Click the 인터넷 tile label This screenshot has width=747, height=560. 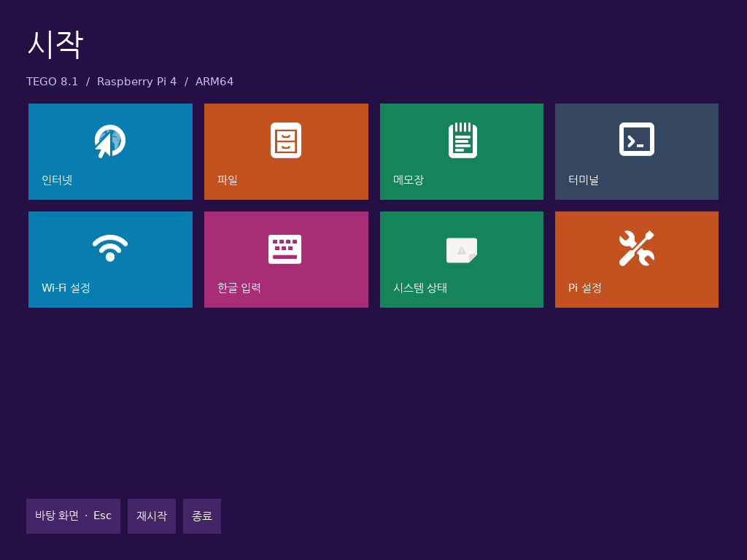coord(57,180)
